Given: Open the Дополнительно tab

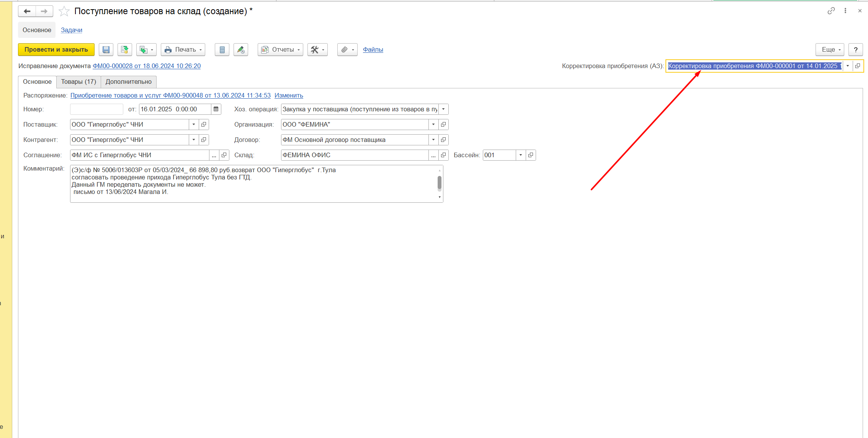Looking at the screenshot, I should [129, 82].
